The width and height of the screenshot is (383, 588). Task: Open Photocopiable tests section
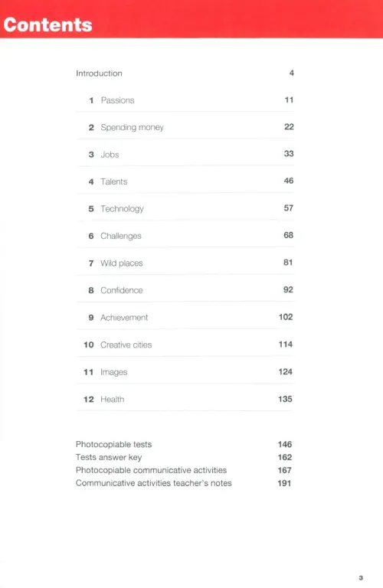tap(113, 444)
